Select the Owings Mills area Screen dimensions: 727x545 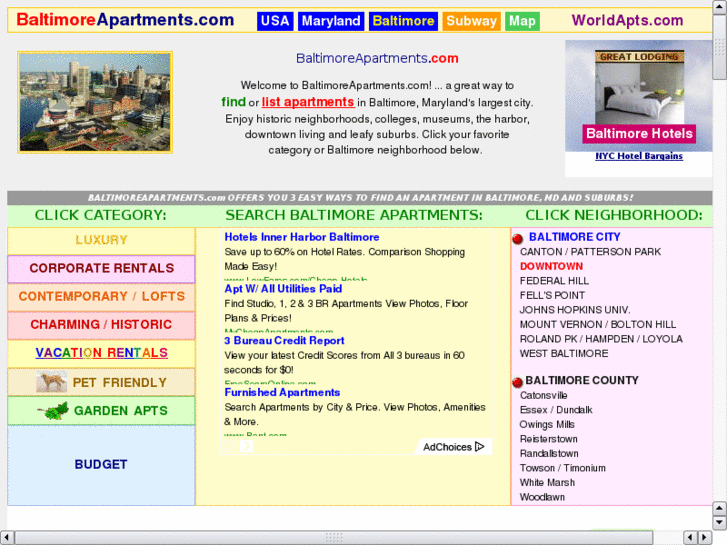pos(547,424)
